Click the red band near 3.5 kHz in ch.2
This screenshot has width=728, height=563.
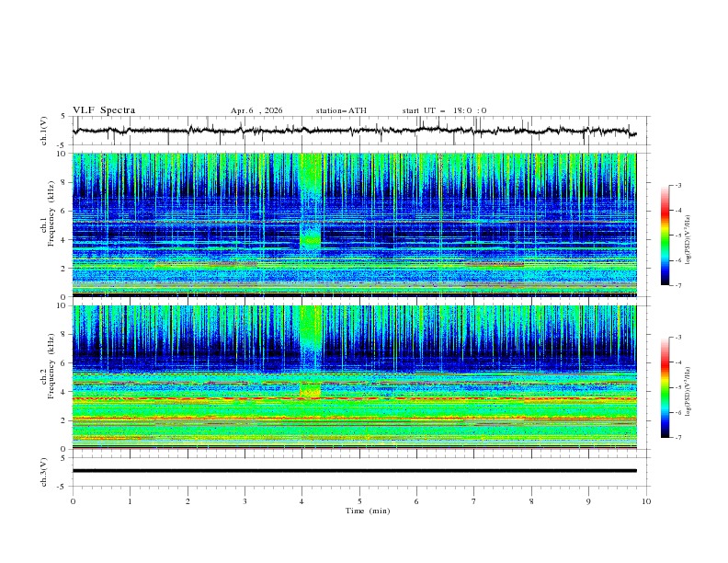click(354, 398)
